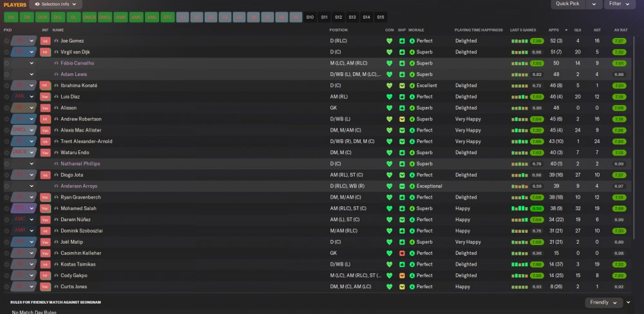Click the match sharpness icon for Anderson Arroyo

[x=402, y=186]
